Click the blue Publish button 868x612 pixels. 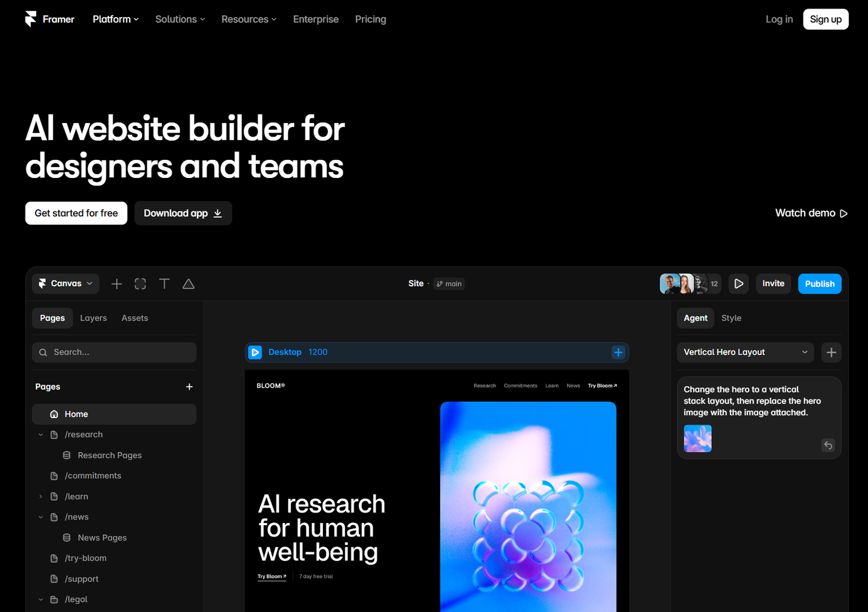(819, 284)
